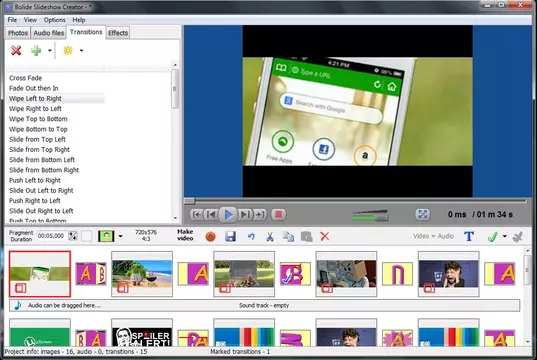
Task: Click the green photo background thumbnail button
Action: coord(106,236)
